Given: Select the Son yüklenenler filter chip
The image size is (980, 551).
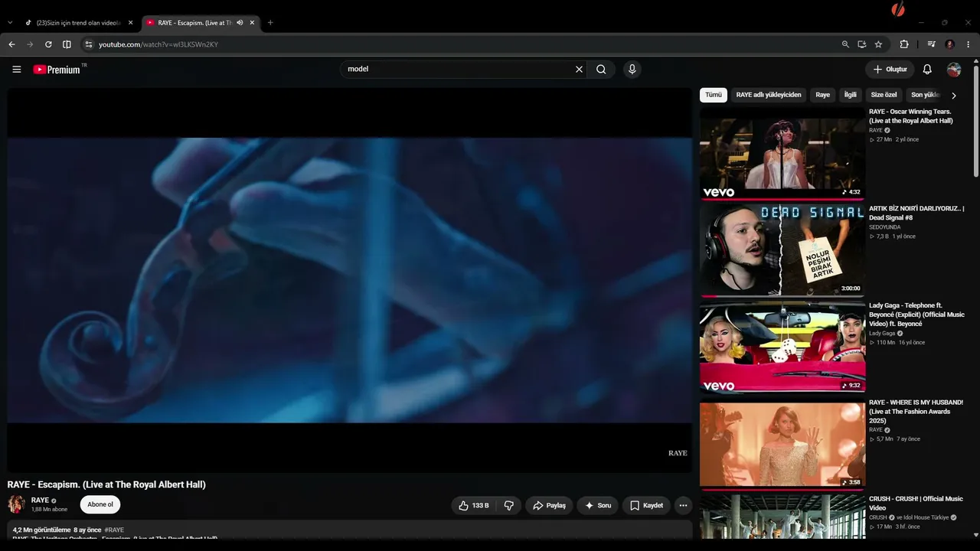Looking at the screenshot, I should pyautogui.click(x=925, y=95).
